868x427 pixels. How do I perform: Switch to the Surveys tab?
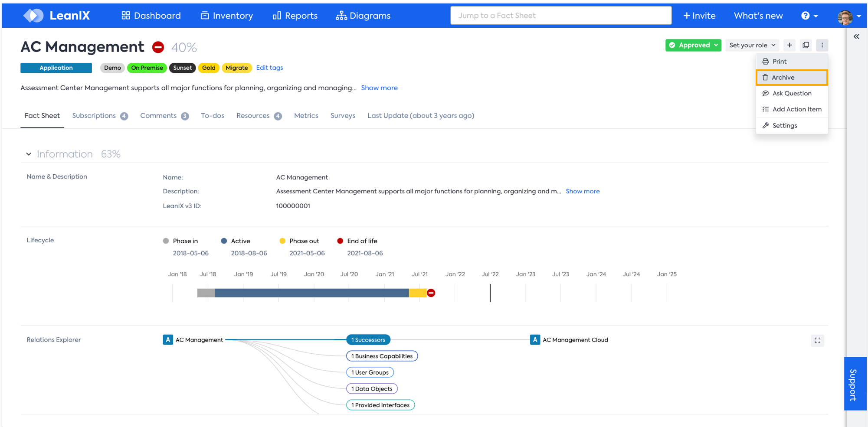coord(343,116)
